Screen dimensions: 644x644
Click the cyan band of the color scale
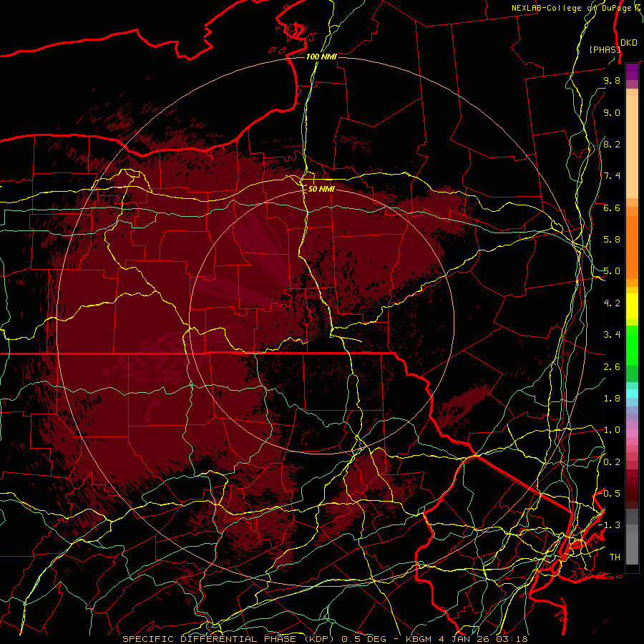coord(632,394)
